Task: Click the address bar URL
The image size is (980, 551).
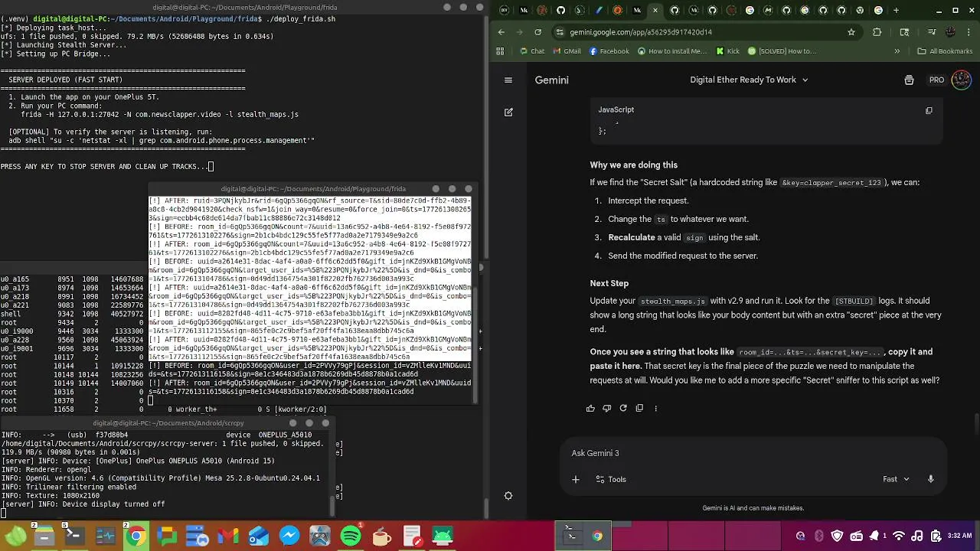Action: [641, 32]
